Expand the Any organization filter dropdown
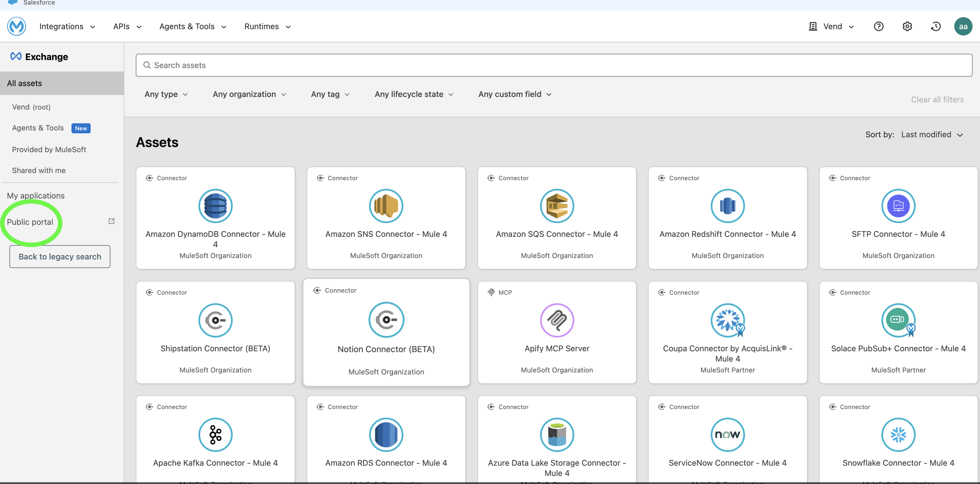 point(249,94)
